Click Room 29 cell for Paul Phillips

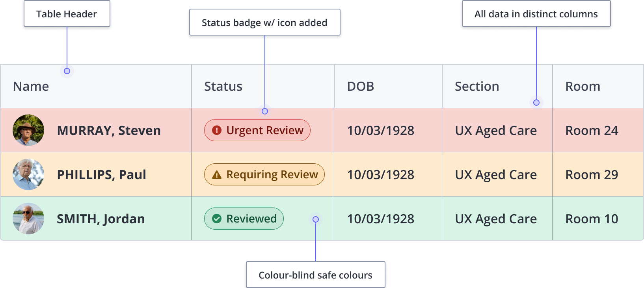(x=591, y=174)
